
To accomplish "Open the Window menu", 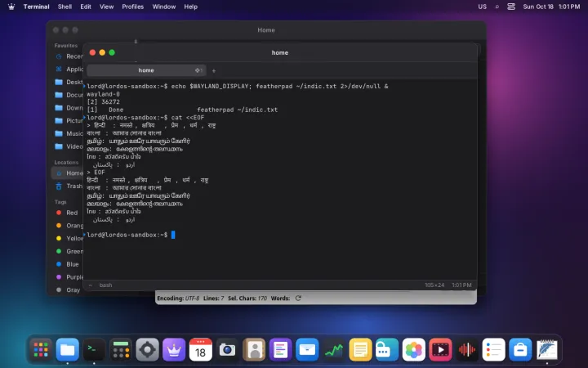I will (164, 7).
